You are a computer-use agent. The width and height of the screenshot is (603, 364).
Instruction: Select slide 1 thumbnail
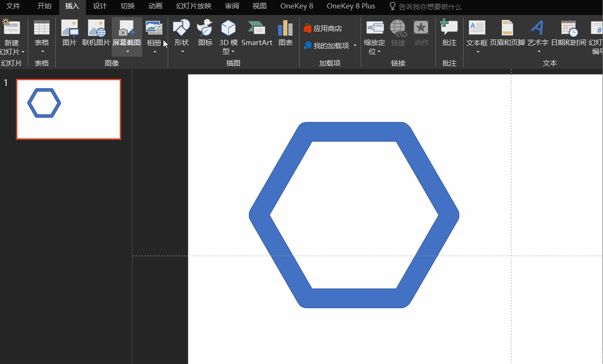(69, 109)
